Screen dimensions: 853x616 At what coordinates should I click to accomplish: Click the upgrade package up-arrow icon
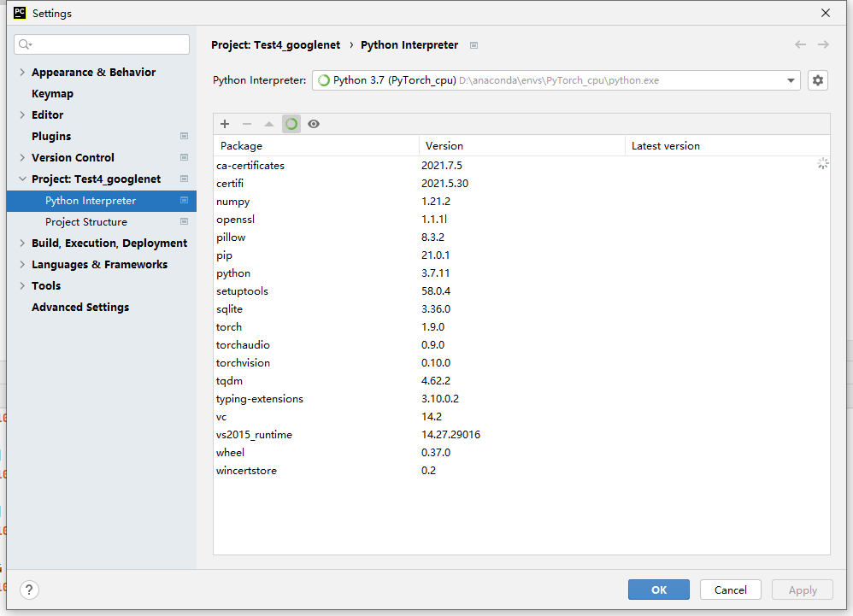268,124
